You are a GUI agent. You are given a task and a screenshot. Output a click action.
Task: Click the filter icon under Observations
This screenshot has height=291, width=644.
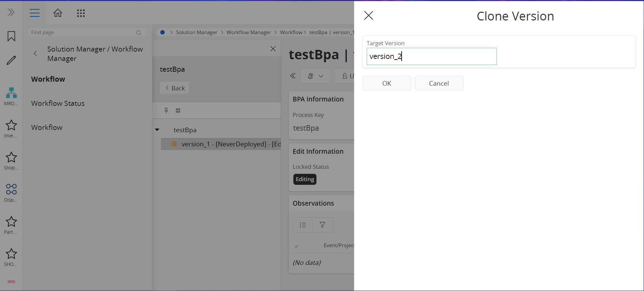(x=322, y=225)
